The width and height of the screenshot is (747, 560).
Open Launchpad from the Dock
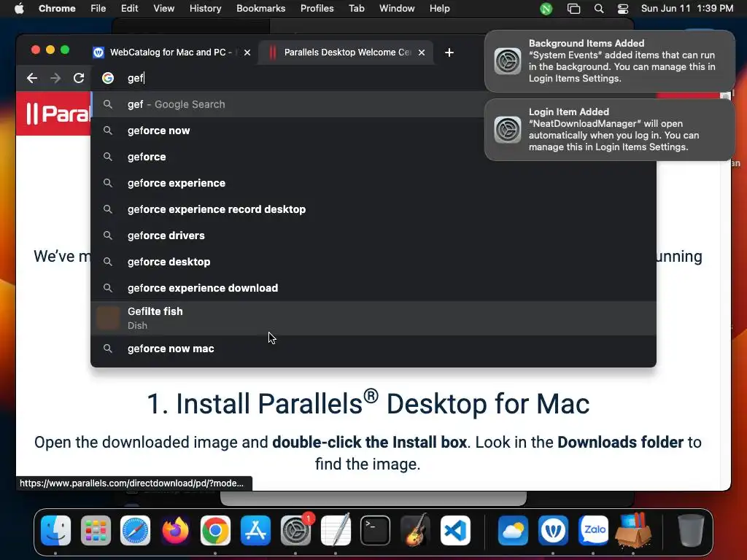[96, 530]
